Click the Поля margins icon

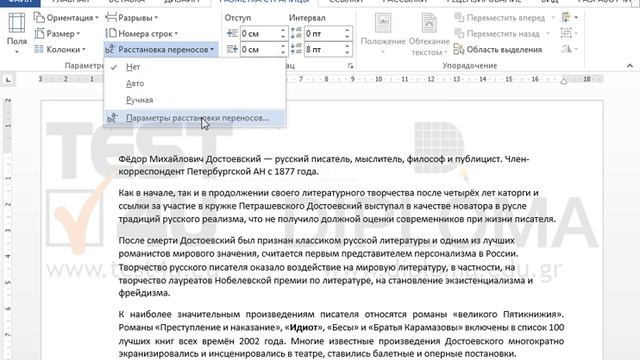pyautogui.click(x=17, y=23)
